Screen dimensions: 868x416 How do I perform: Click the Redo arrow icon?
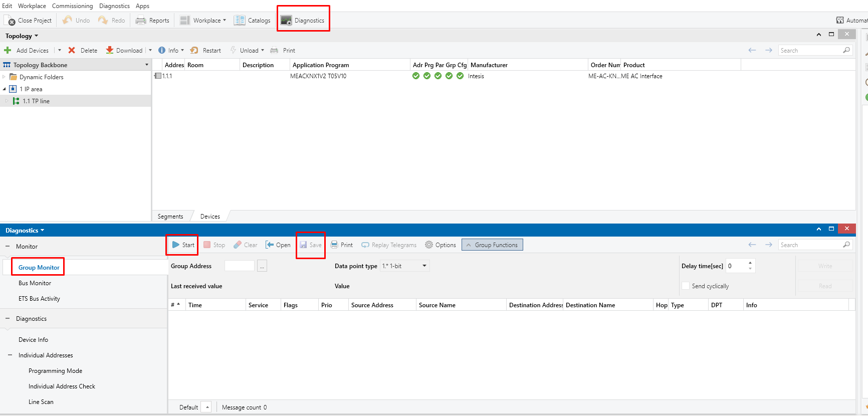point(103,20)
